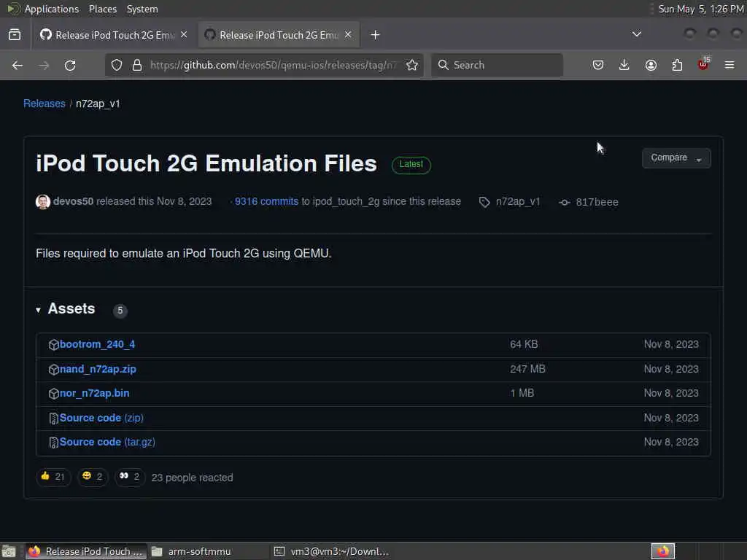The image size is (747, 560).
Task: Click the package icon for nand_n72ap.zip
Action: point(54,370)
